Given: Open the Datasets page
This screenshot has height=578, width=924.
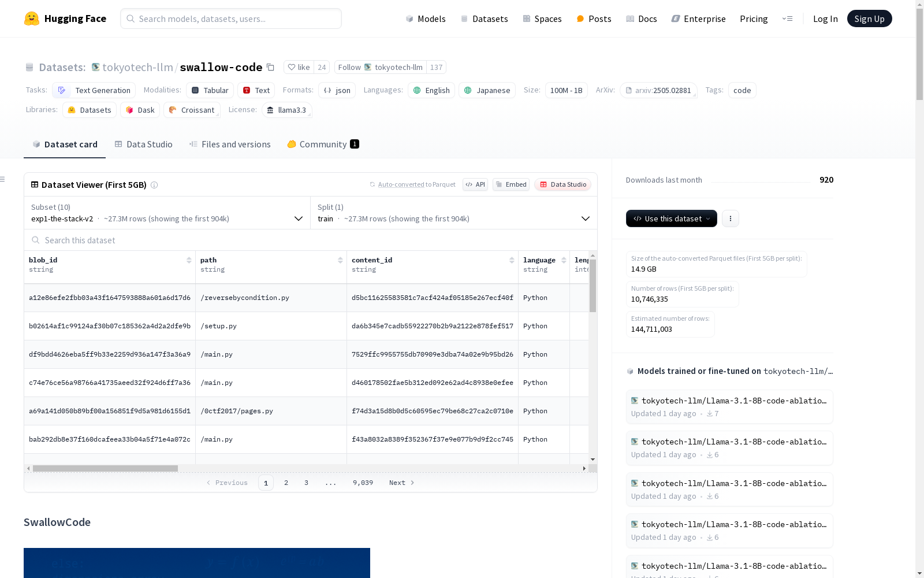Looking at the screenshot, I should click(x=484, y=18).
